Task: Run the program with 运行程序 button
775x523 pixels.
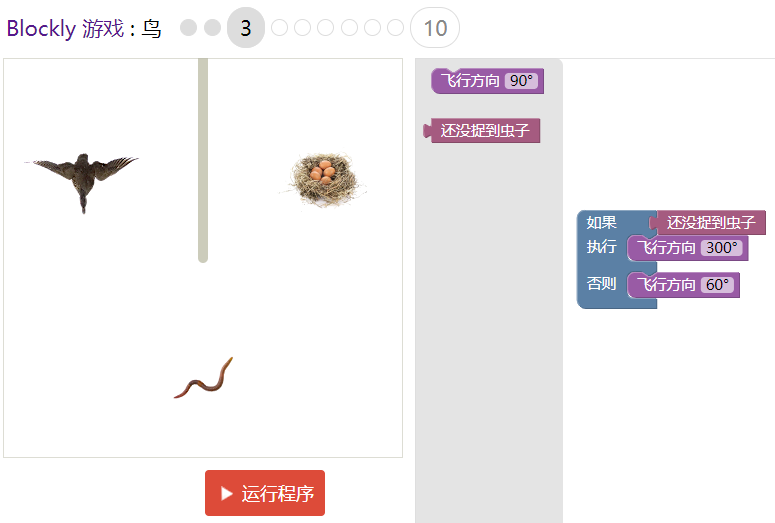Action: click(265, 493)
